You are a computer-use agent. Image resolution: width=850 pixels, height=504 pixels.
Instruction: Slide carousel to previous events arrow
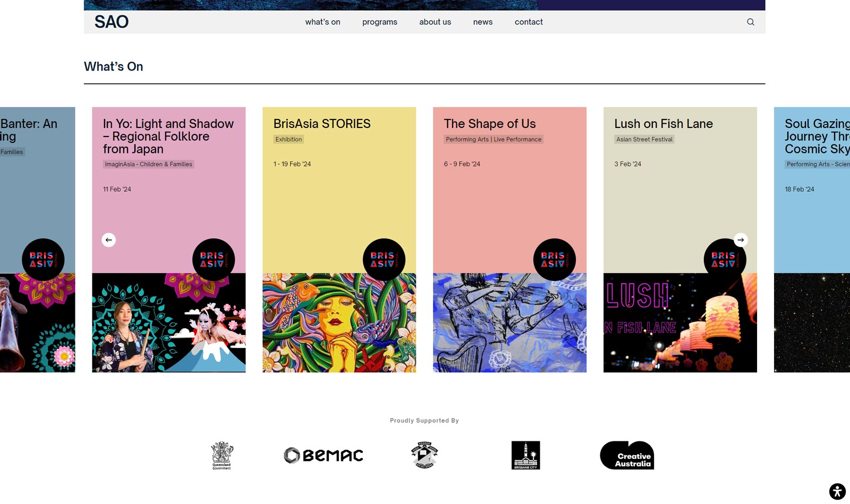click(x=109, y=240)
